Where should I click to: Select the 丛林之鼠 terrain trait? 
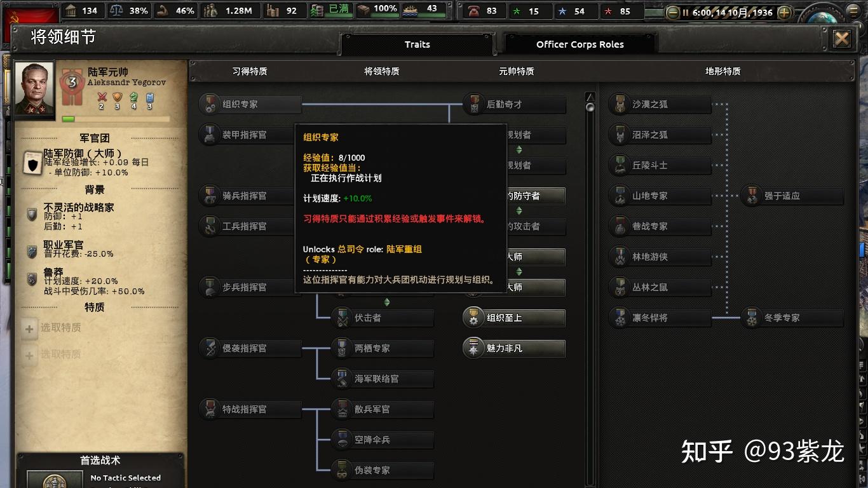660,287
